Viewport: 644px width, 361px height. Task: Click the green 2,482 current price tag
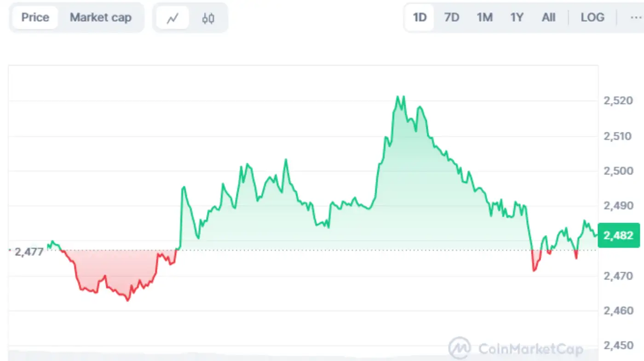(618, 235)
